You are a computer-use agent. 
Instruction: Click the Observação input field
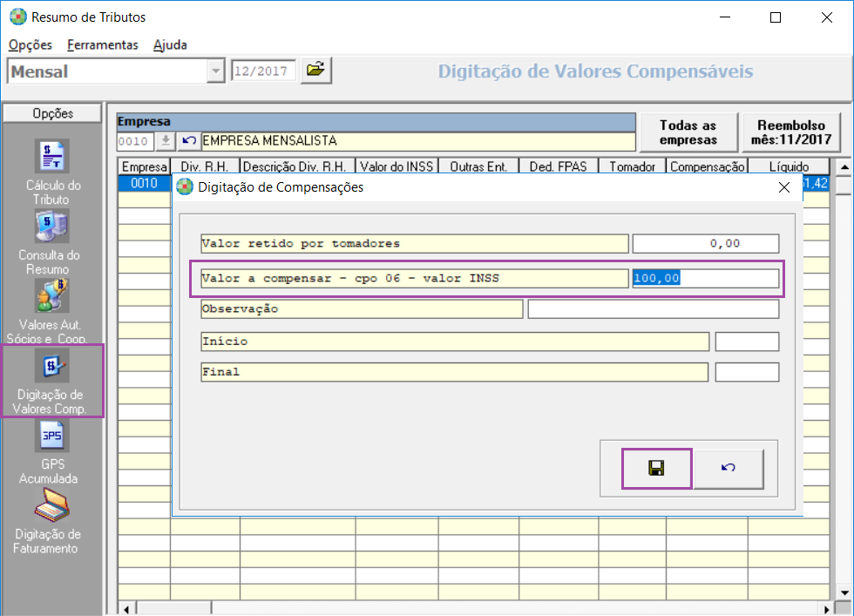653,308
